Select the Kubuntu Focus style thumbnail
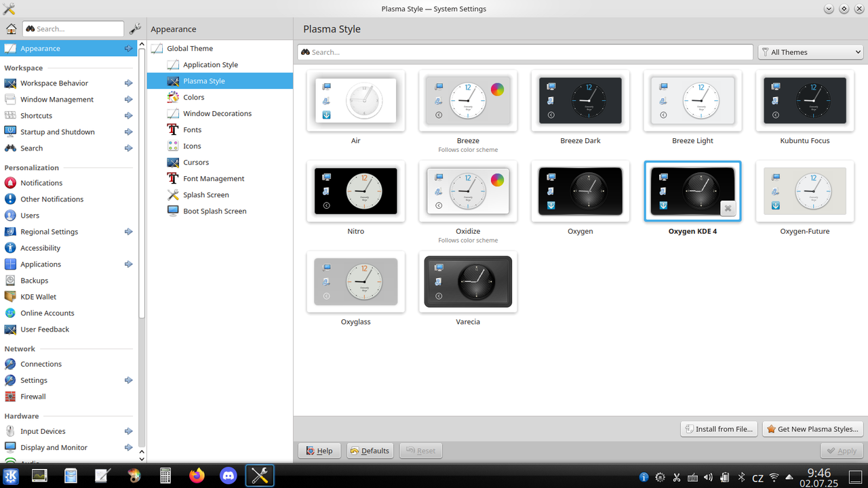Viewport: 868px width, 488px height. pos(805,101)
